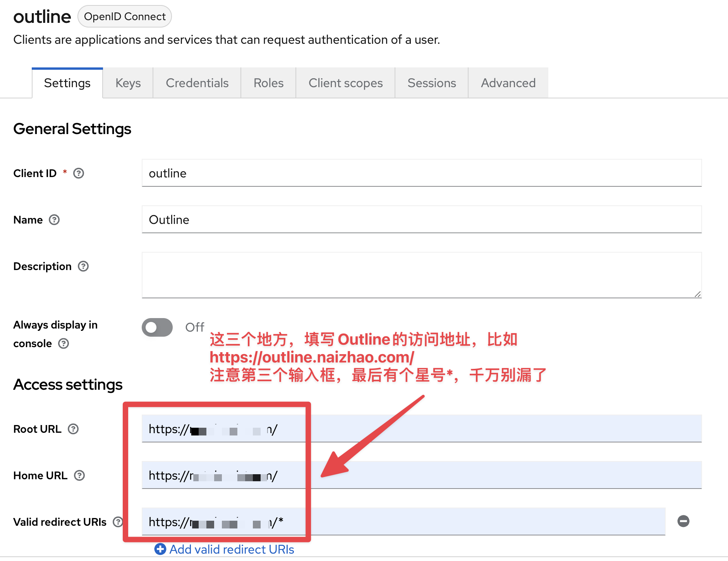Go to the Roles tab
The image size is (728, 561).
(x=268, y=83)
